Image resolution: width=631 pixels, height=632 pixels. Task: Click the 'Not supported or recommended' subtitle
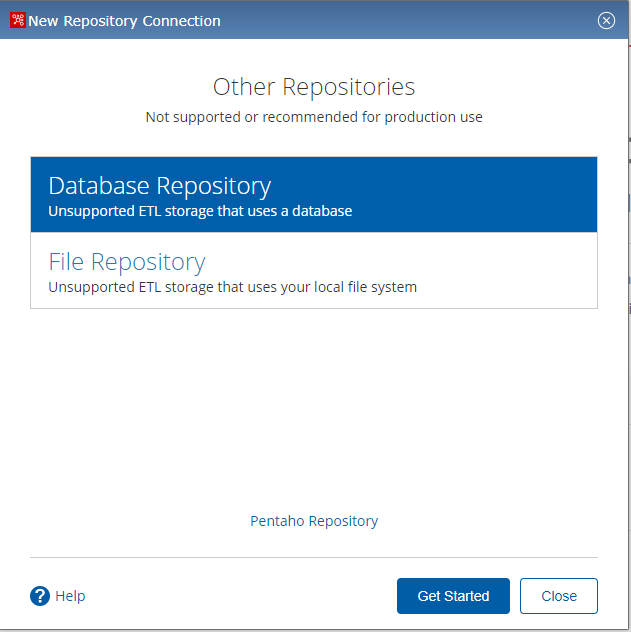coord(314,117)
